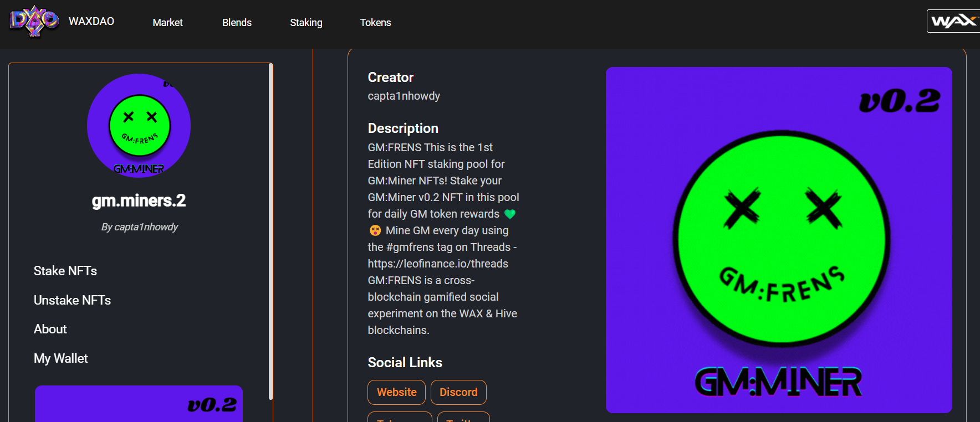Open My Wallet in sidebar
This screenshot has height=422, width=980.
point(60,358)
